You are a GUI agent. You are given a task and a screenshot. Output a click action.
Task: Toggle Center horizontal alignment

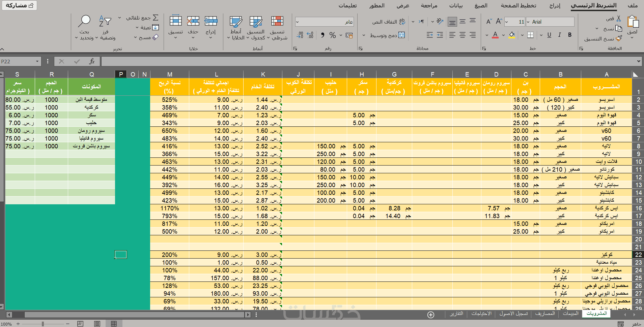tap(463, 35)
